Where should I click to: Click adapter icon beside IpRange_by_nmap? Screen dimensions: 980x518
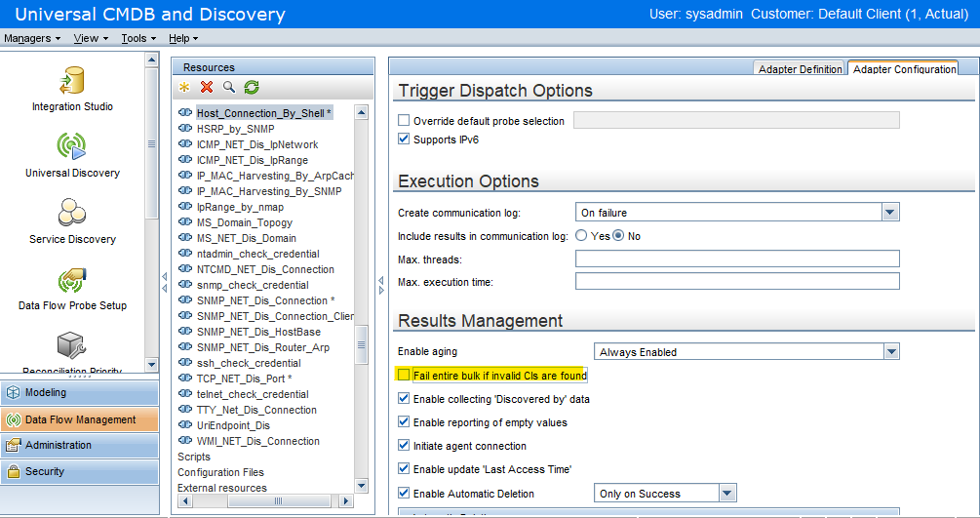(185, 207)
